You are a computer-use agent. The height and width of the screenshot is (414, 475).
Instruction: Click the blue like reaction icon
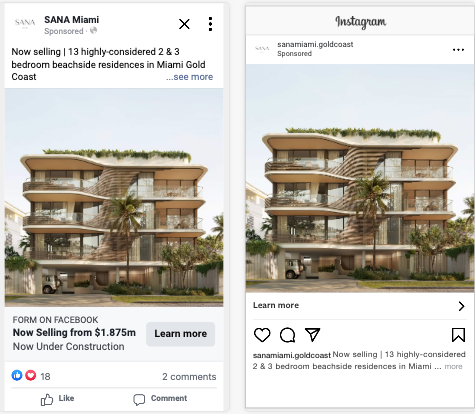[17, 376]
